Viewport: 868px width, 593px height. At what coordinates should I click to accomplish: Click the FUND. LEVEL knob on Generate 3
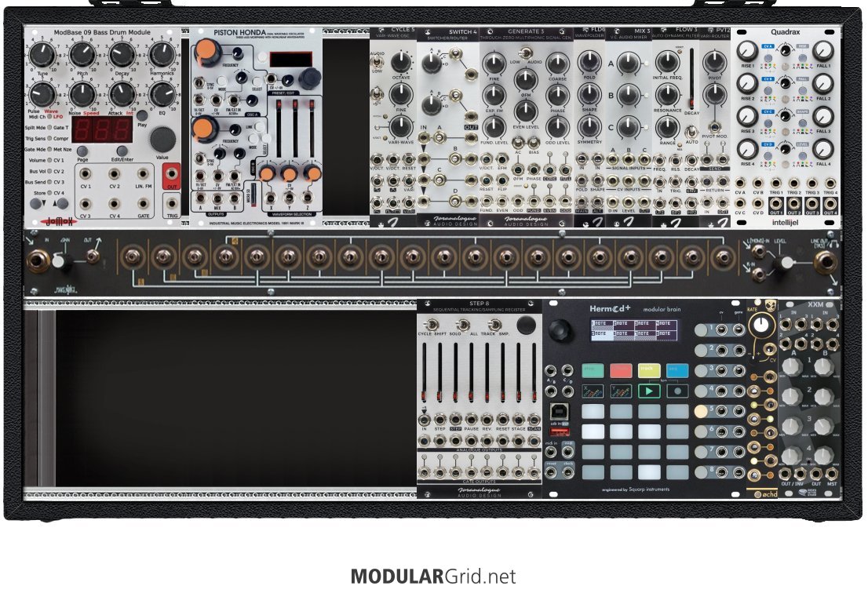click(494, 128)
